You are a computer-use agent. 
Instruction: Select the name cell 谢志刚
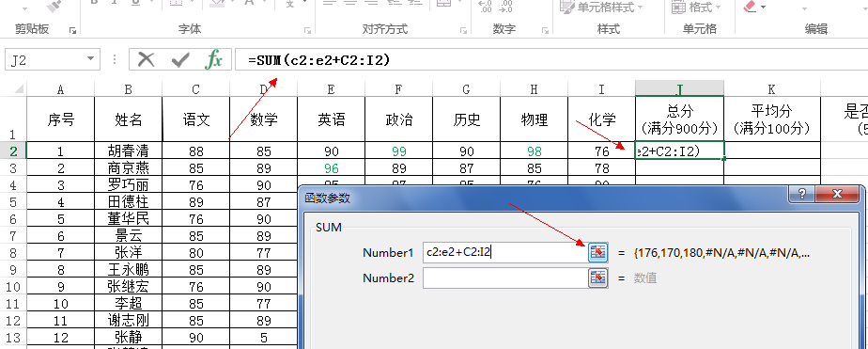coord(129,320)
